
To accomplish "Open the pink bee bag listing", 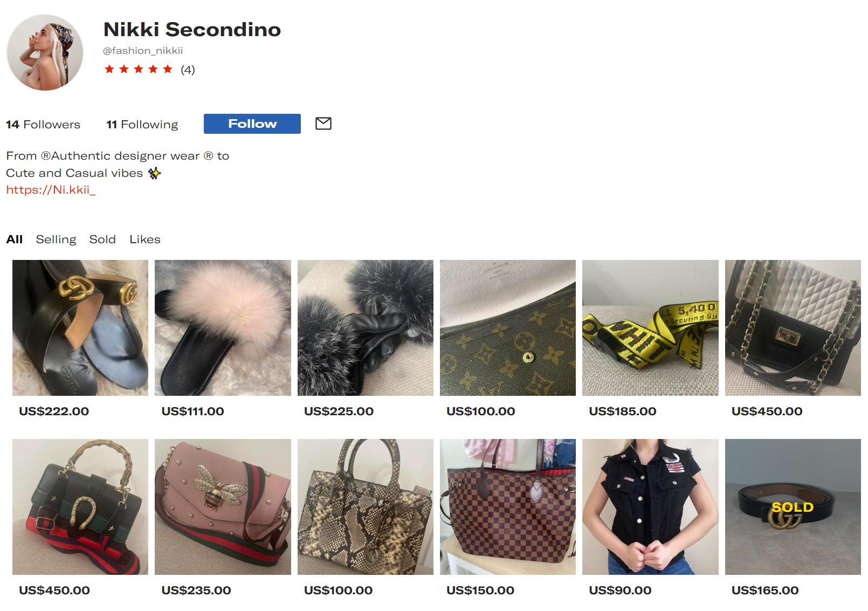I will pyautogui.click(x=223, y=507).
